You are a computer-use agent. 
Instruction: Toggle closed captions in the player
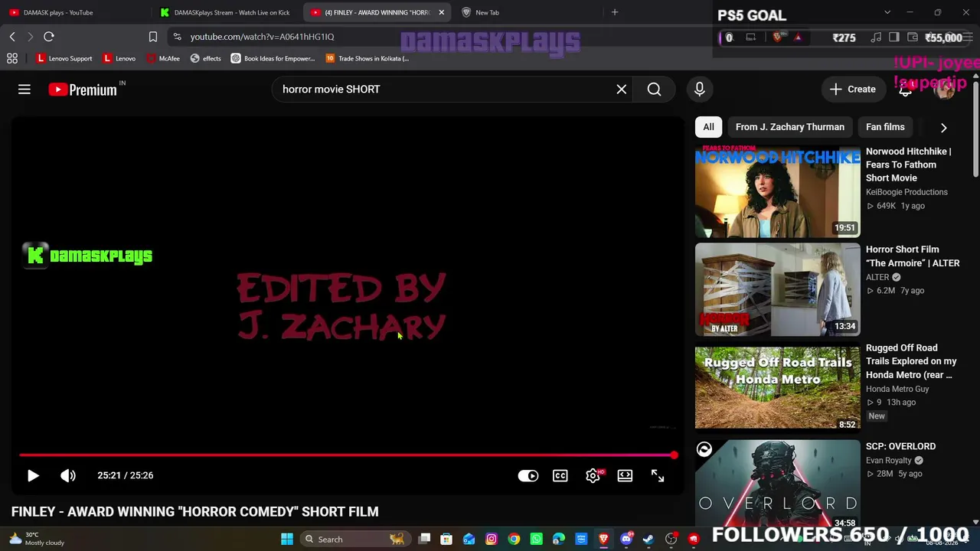(x=560, y=476)
